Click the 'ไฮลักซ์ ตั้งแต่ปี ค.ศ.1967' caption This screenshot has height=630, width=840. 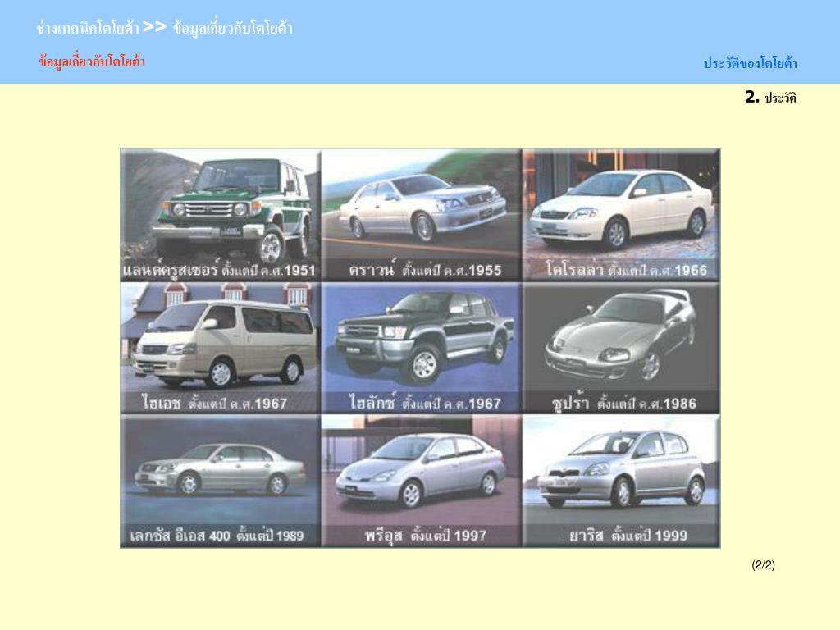coord(425,402)
